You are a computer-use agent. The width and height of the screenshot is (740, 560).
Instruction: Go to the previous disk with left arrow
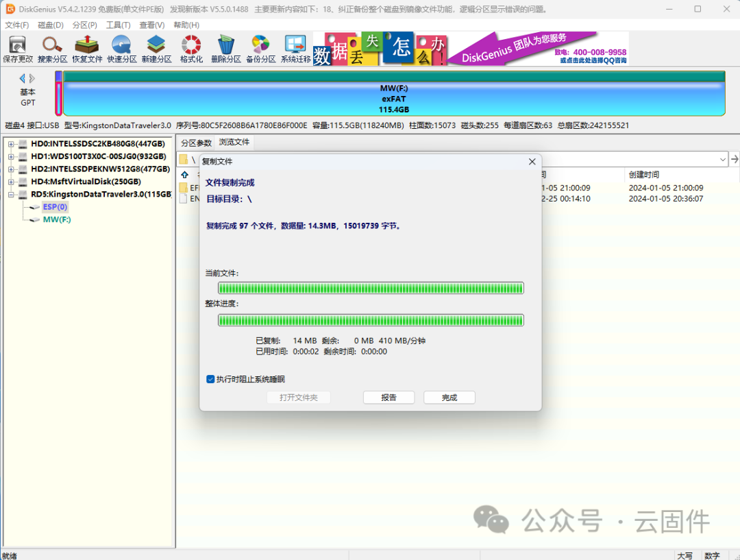[22, 78]
